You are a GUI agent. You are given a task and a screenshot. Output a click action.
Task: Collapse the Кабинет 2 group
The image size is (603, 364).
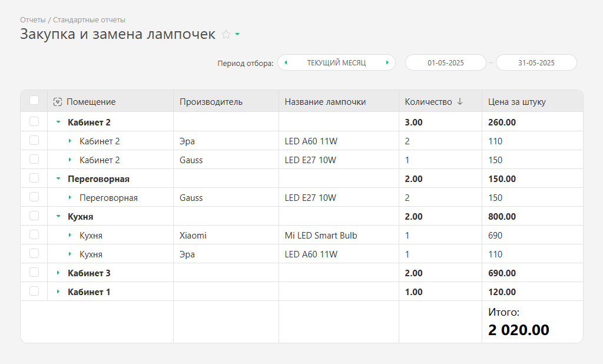[x=58, y=123]
